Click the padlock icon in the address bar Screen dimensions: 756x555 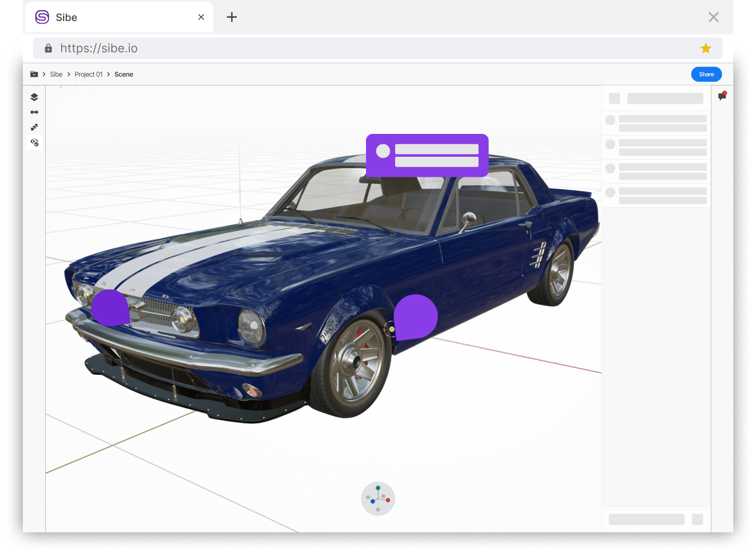pos(49,48)
